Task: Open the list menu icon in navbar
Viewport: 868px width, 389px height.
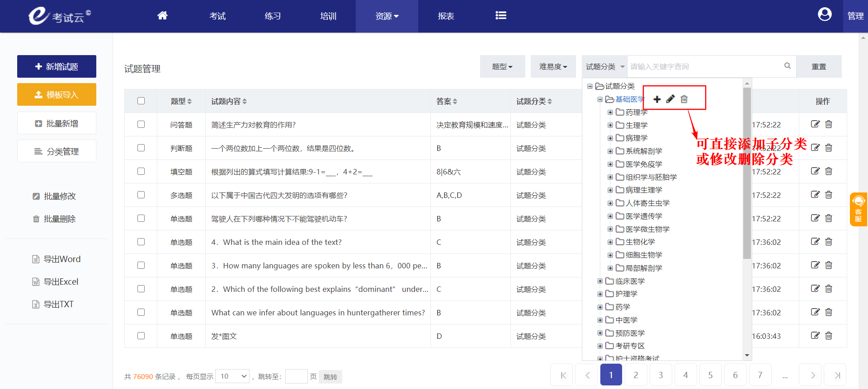Action: 500,16
